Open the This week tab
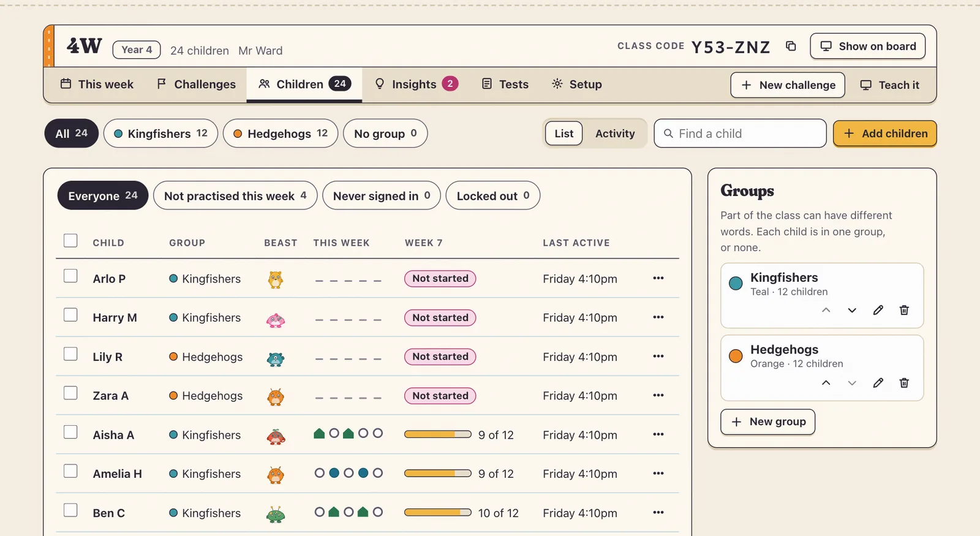The height and width of the screenshot is (536, 980). (x=97, y=85)
